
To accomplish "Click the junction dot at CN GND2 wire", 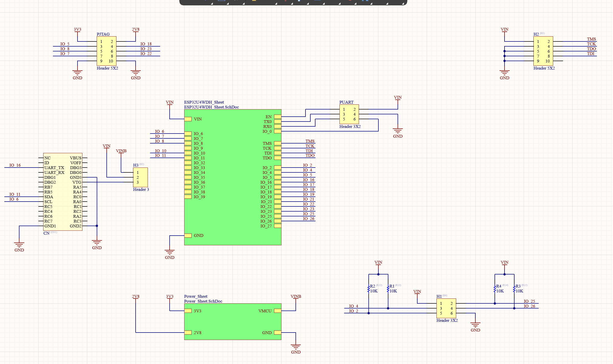I will tap(97, 226).
